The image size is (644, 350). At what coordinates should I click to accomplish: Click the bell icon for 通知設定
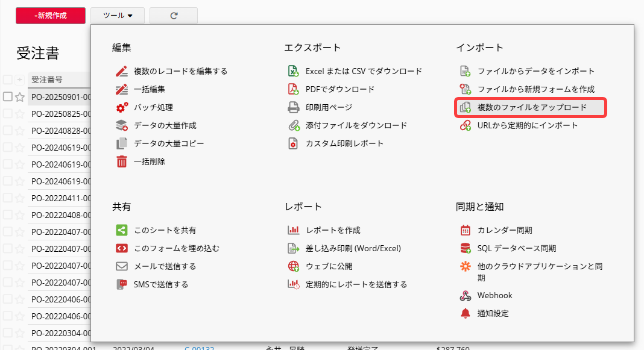tap(465, 313)
